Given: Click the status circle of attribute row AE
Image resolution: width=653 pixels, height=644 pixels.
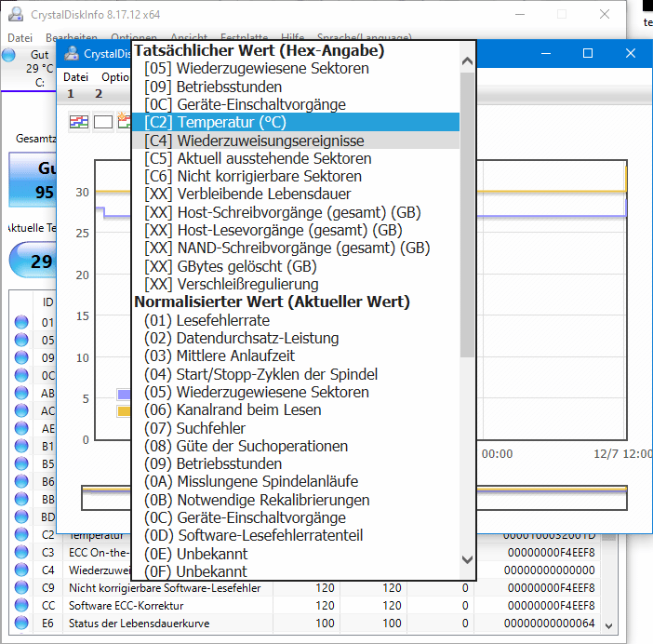Looking at the screenshot, I should [x=21, y=428].
